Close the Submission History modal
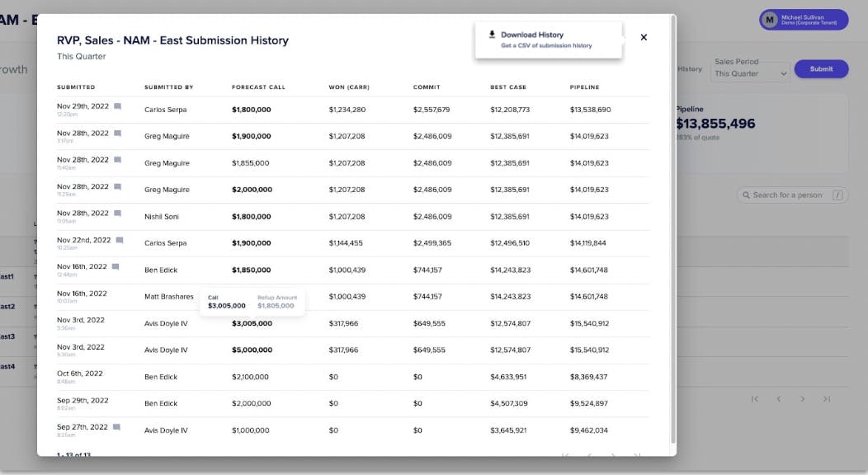868x475 pixels. (644, 37)
